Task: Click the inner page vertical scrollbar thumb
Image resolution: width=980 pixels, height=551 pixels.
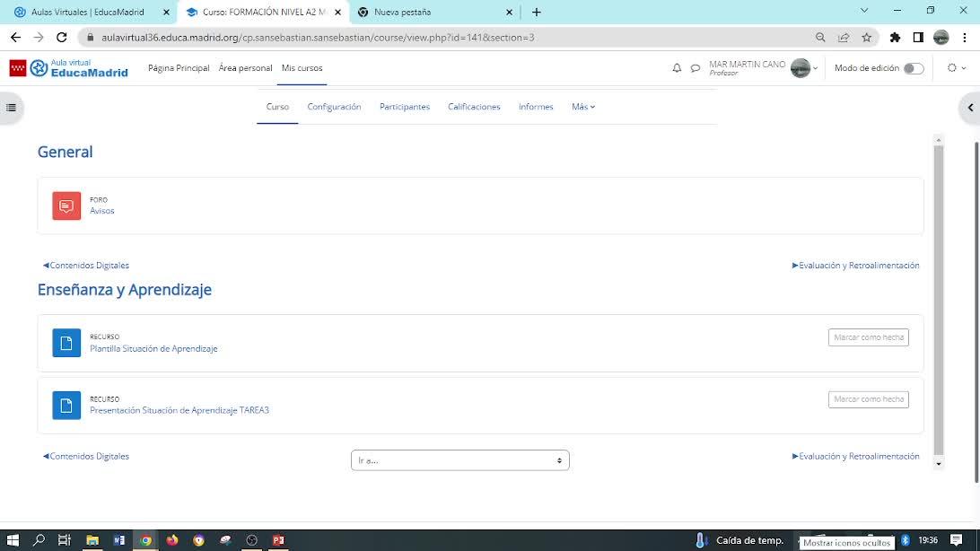Action: click(x=938, y=300)
